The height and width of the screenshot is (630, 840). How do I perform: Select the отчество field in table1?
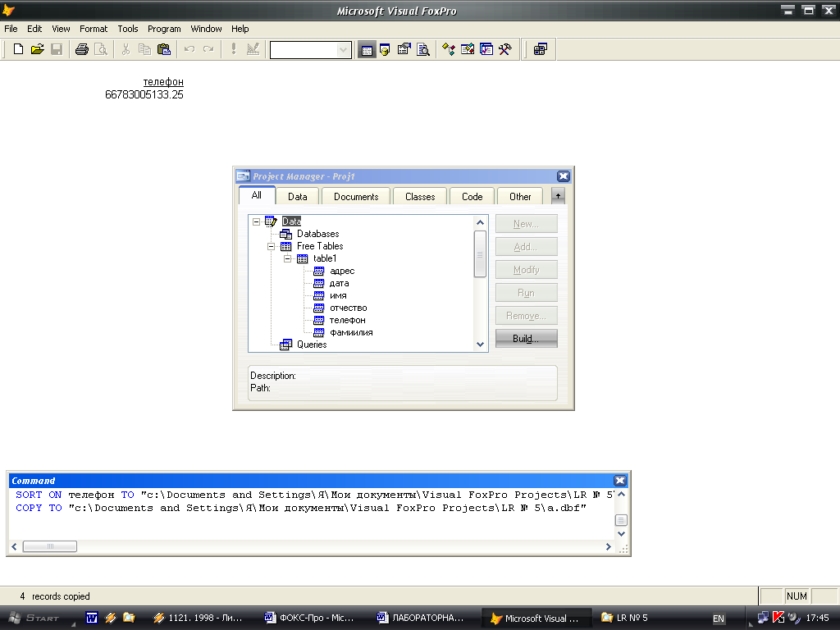348,308
